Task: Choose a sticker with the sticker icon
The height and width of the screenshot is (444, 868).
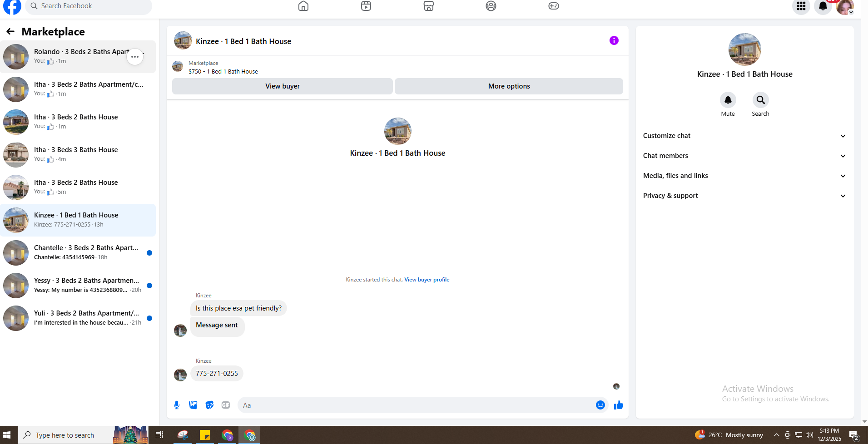Action: pyautogui.click(x=209, y=405)
